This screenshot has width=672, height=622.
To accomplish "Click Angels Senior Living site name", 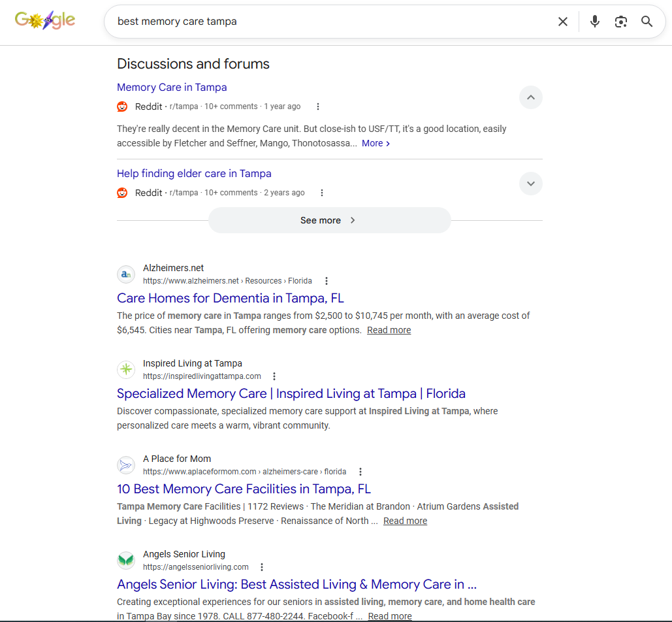I will pyautogui.click(x=184, y=554).
